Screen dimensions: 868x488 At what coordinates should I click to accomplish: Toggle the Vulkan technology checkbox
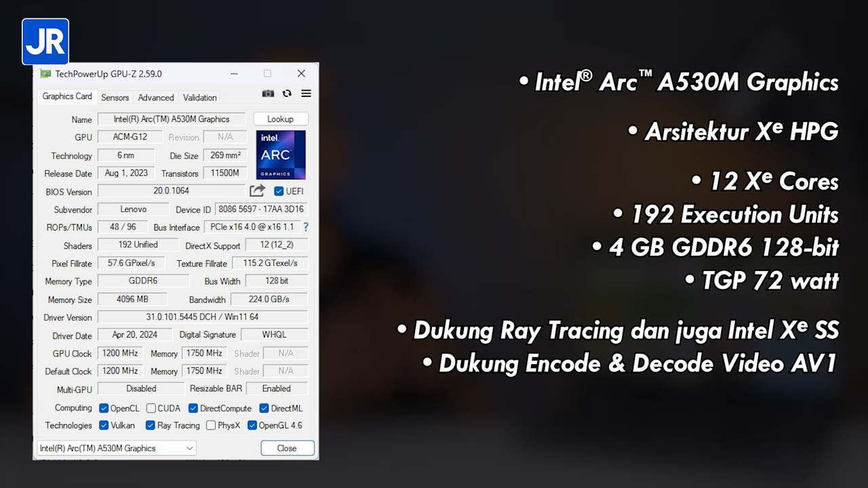(x=104, y=425)
